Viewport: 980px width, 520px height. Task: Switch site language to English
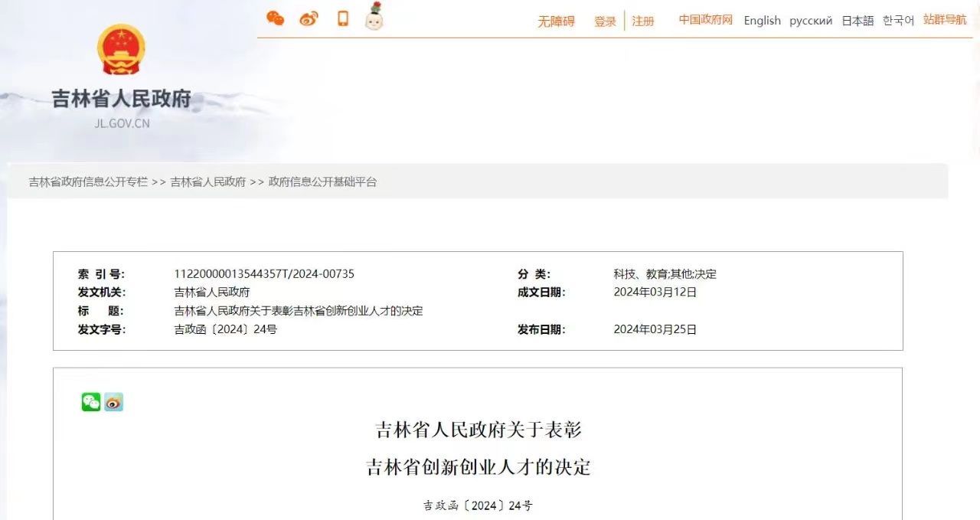tap(762, 21)
